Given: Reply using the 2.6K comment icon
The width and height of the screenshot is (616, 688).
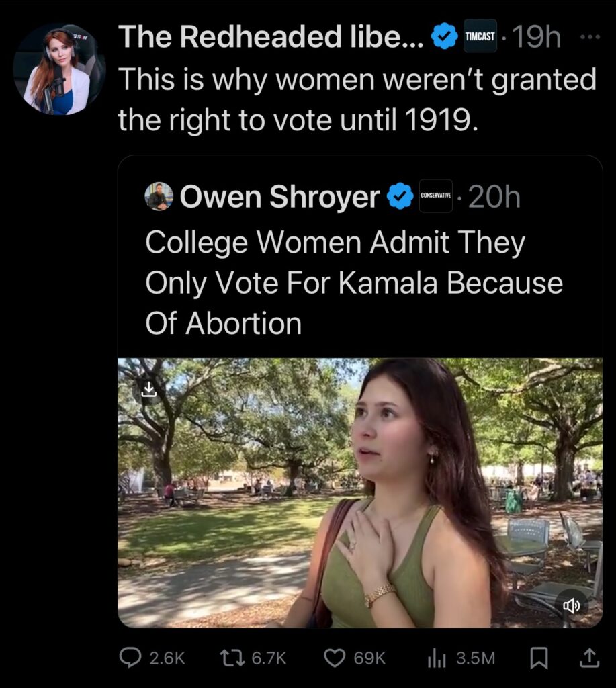Looking at the screenshot, I should point(130,658).
